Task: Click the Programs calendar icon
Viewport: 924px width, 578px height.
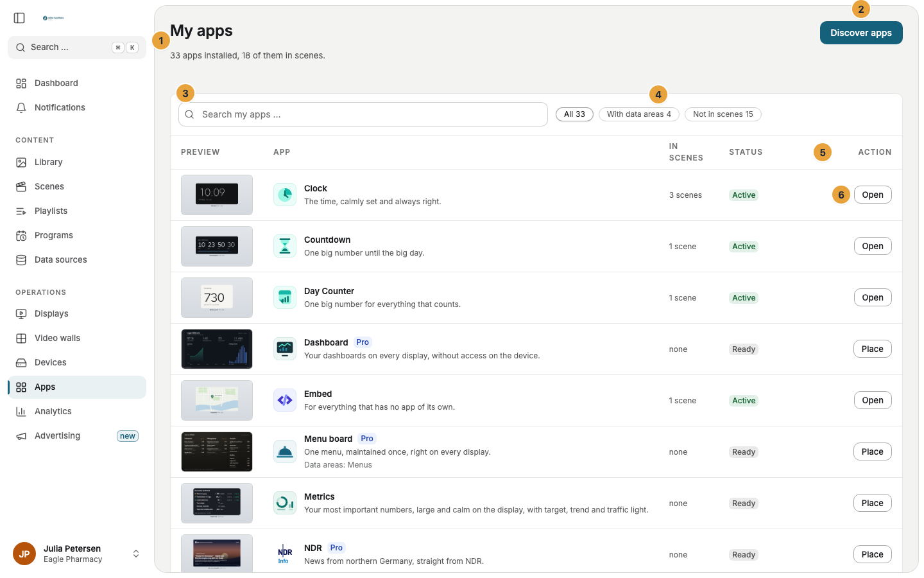Action: click(x=21, y=236)
